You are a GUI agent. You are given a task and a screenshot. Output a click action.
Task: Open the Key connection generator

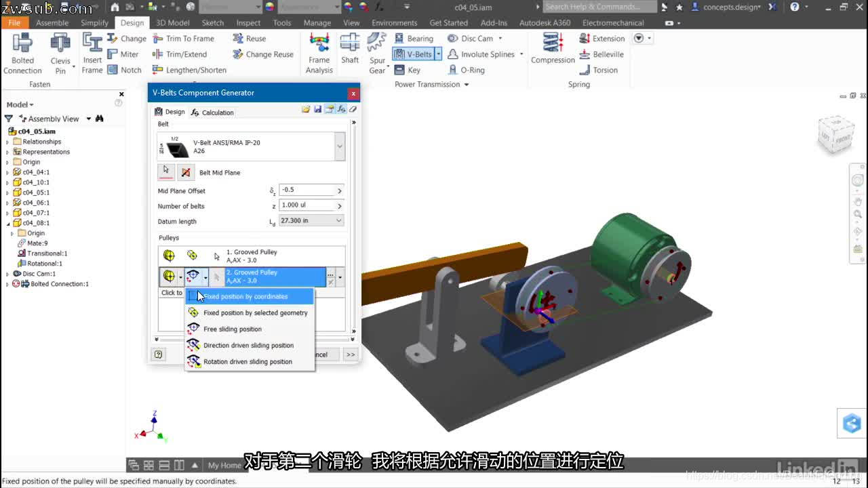408,70
